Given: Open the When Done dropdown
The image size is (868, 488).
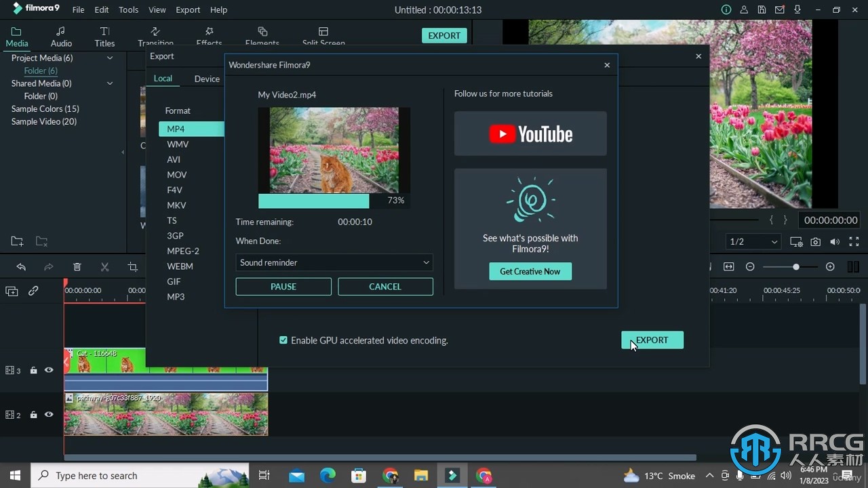Looking at the screenshot, I should coord(334,262).
